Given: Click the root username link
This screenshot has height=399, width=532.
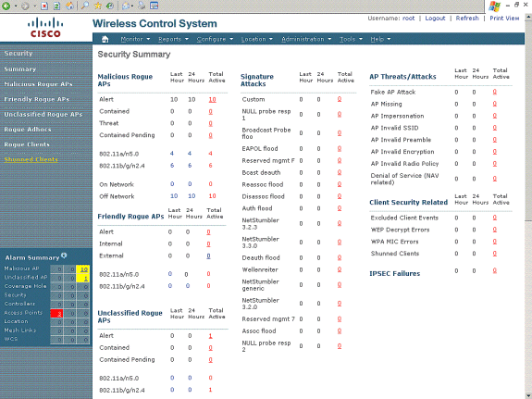Looking at the screenshot, I should (x=409, y=19).
